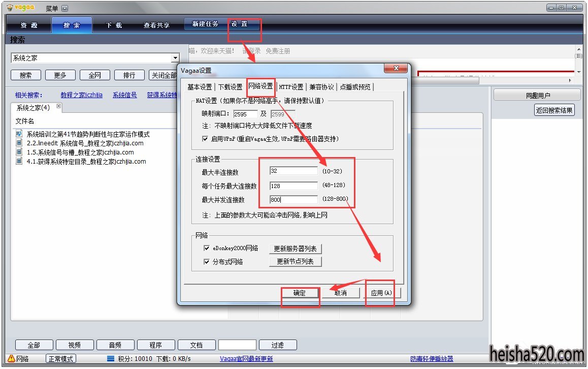The image size is (588, 369).
Task: Filter results by 视频
Action: point(74,345)
